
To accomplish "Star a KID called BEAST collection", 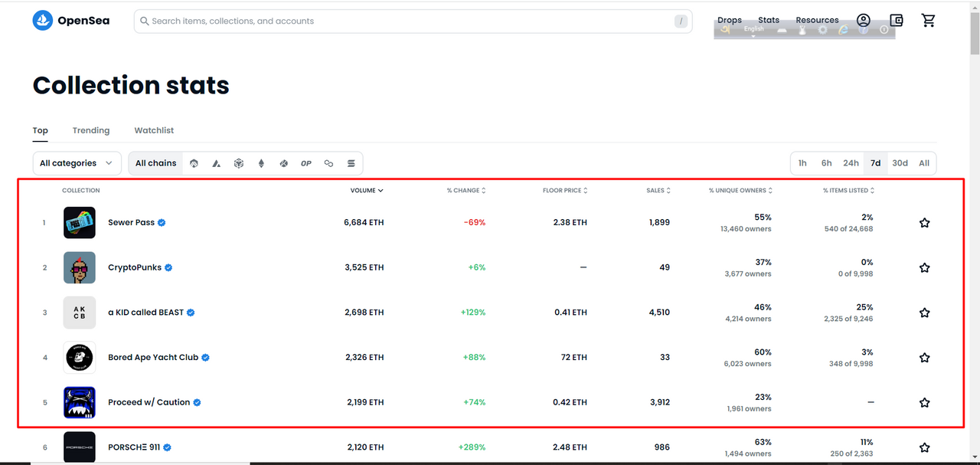I will pos(924,313).
